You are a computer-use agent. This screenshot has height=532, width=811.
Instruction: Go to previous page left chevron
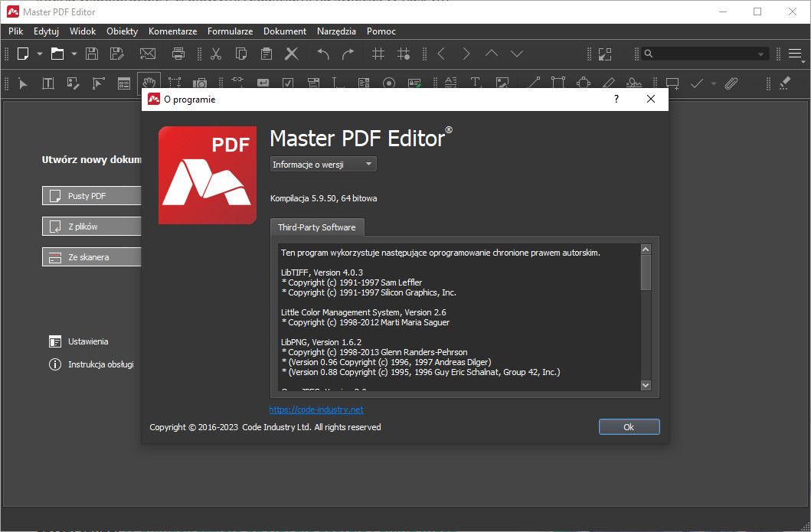coord(441,54)
